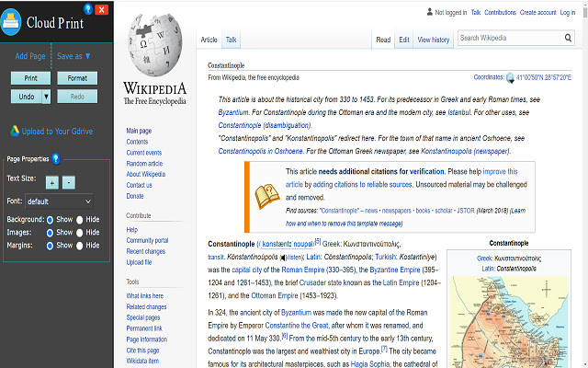
Task: Click the Print button
Action: click(x=30, y=78)
